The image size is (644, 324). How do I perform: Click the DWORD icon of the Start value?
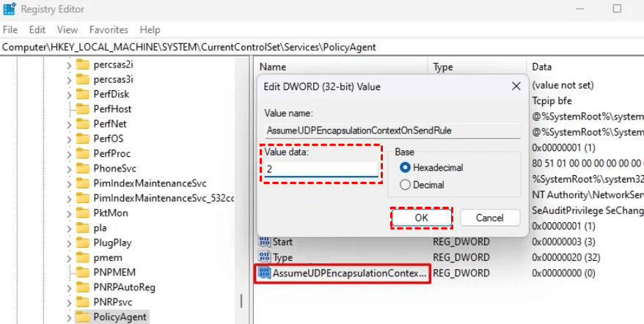pyautogui.click(x=265, y=241)
